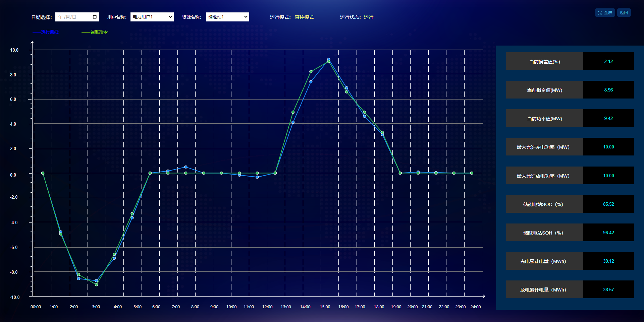
Task: Click the blue dip point near 12:00
Action: click(x=257, y=177)
